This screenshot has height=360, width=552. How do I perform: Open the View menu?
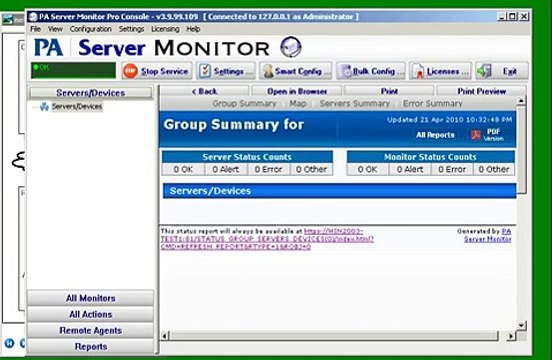tap(55, 29)
